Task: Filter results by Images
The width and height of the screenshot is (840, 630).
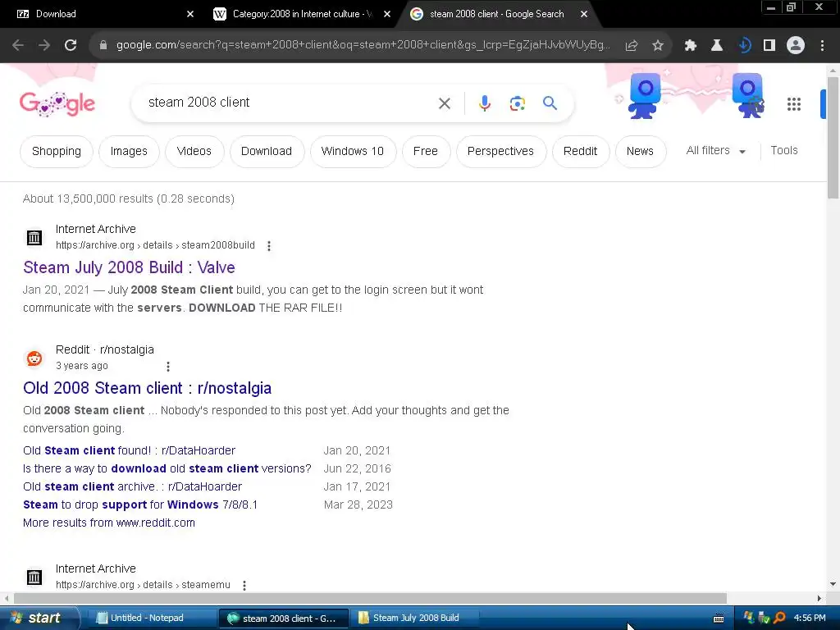Action: [x=129, y=152]
